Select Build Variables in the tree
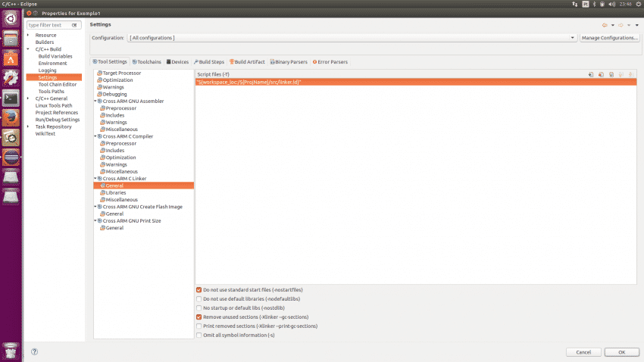 [x=55, y=56]
